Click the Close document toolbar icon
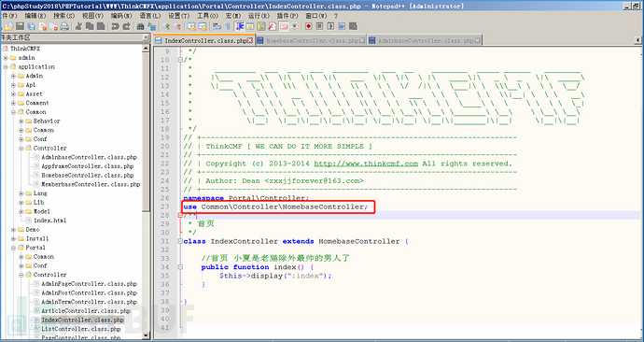 point(43,26)
